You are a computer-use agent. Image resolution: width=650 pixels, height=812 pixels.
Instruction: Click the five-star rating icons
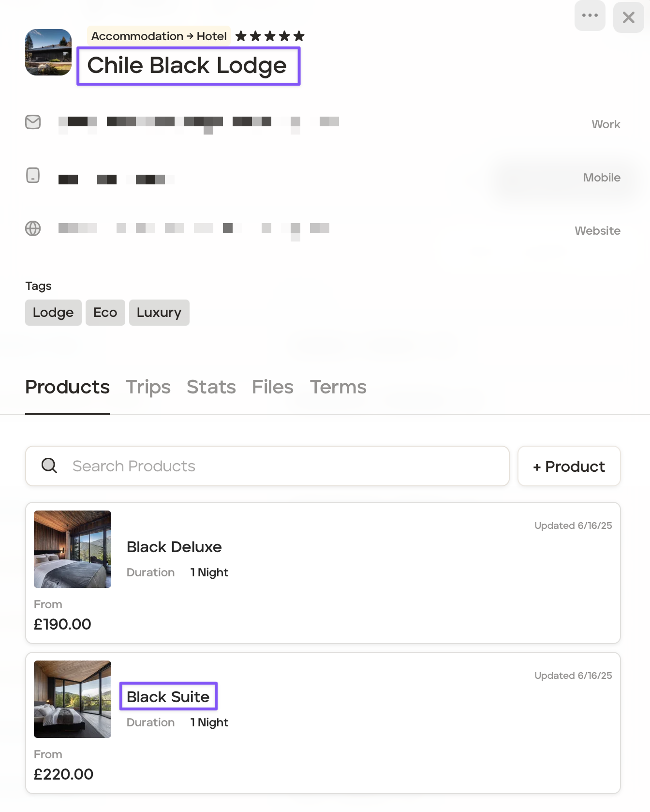click(x=270, y=36)
